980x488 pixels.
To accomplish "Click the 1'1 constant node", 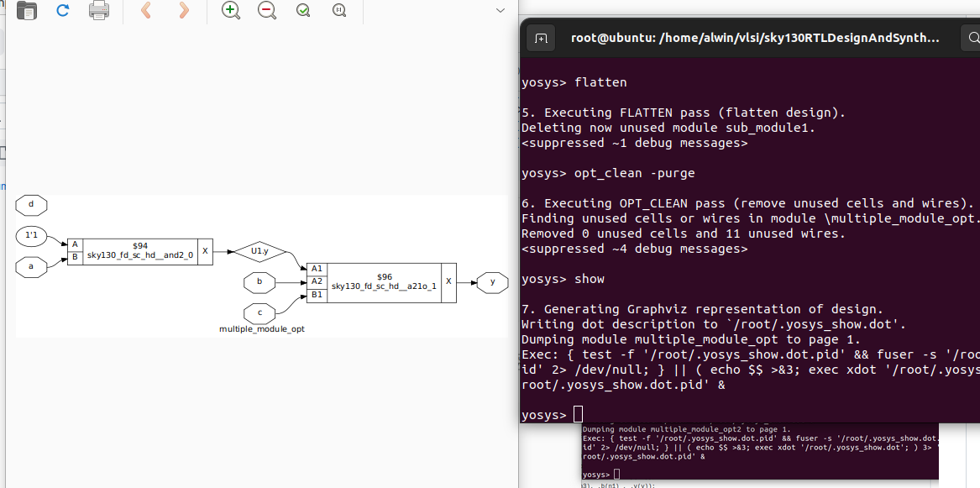I will tap(31, 236).
